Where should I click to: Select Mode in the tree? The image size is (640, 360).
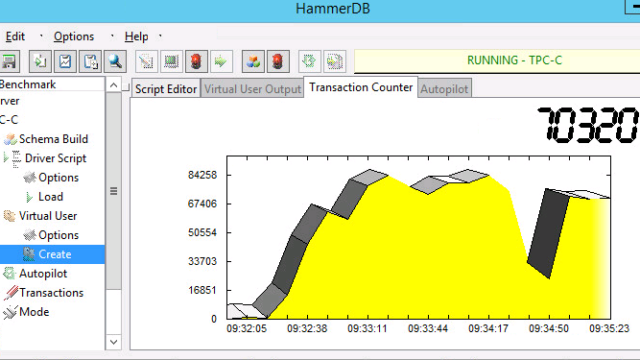(34, 312)
